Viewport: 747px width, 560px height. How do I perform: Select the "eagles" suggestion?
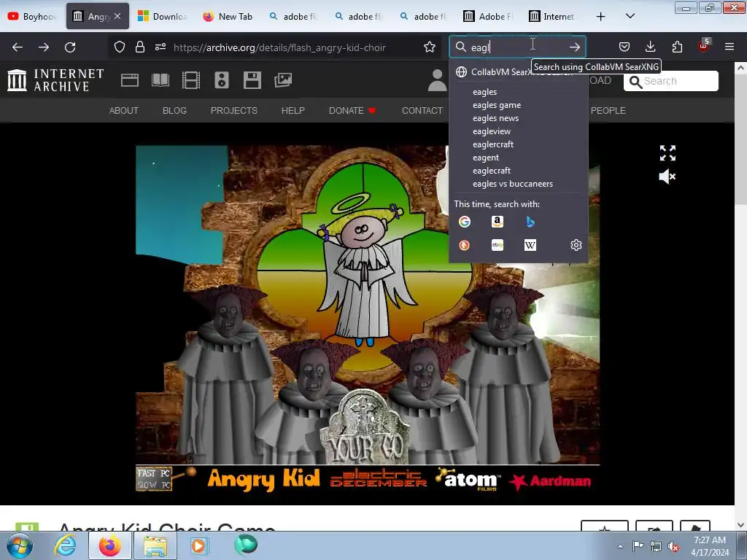coord(519,92)
